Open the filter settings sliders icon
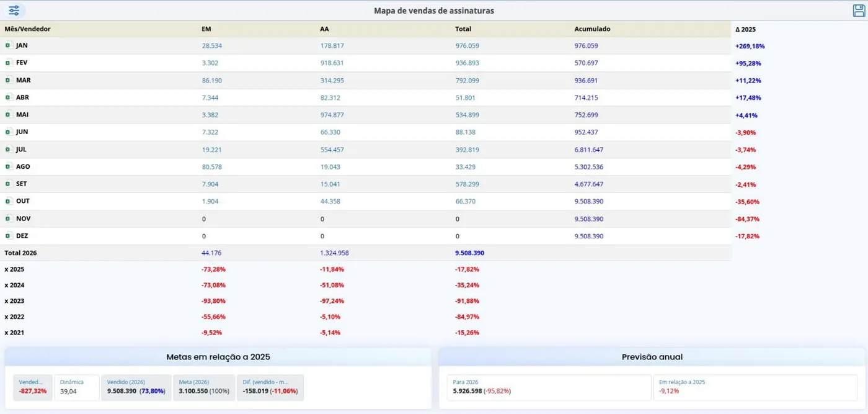This screenshot has width=868, height=414. [x=14, y=11]
